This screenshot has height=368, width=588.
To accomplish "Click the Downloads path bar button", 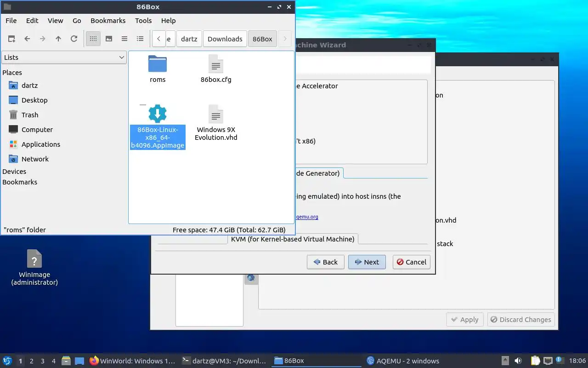I will tap(225, 39).
